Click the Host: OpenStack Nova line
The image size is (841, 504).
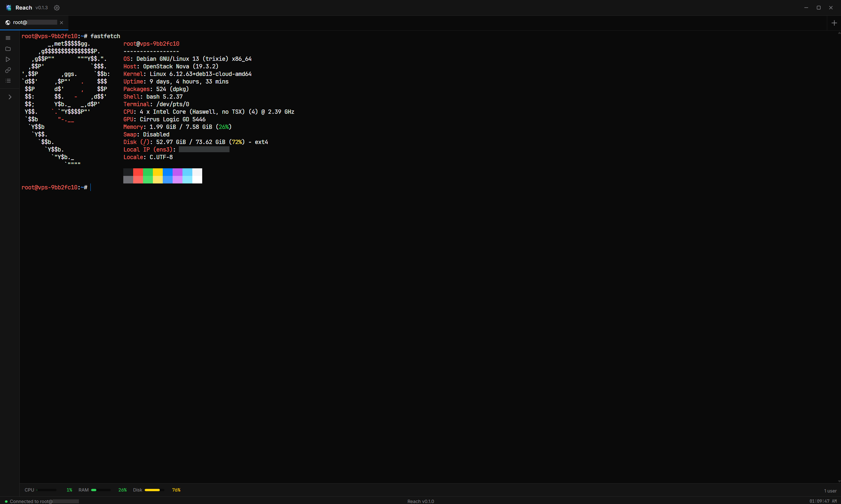click(x=171, y=66)
